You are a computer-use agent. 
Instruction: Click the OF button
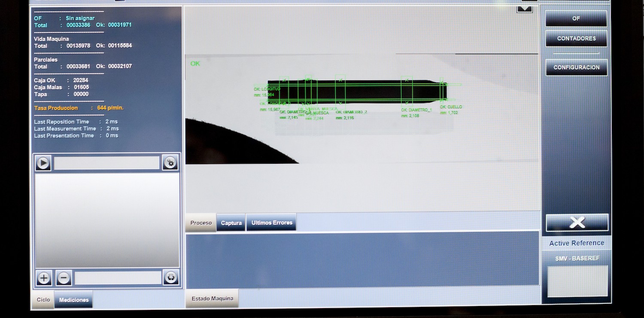point(576,19)
